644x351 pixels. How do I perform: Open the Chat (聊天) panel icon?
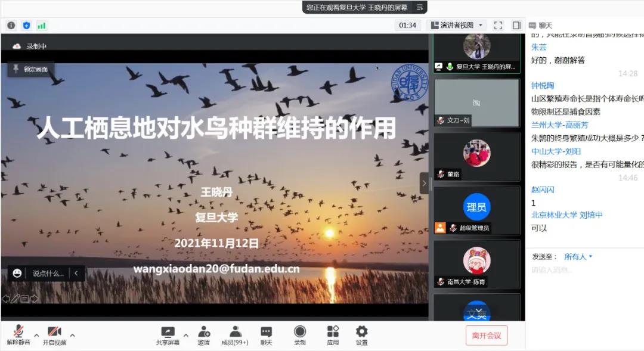pyautogui.click(x=266, y=333)
